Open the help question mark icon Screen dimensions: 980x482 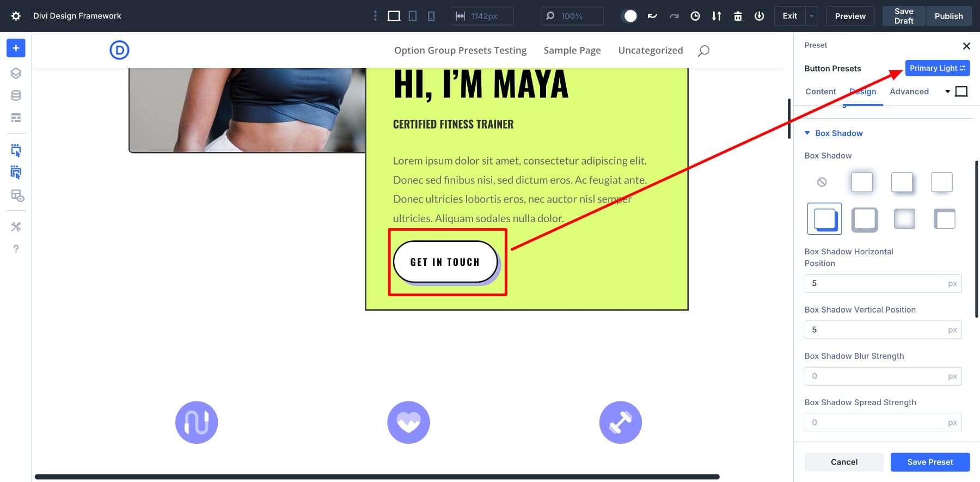click(16, 249)
